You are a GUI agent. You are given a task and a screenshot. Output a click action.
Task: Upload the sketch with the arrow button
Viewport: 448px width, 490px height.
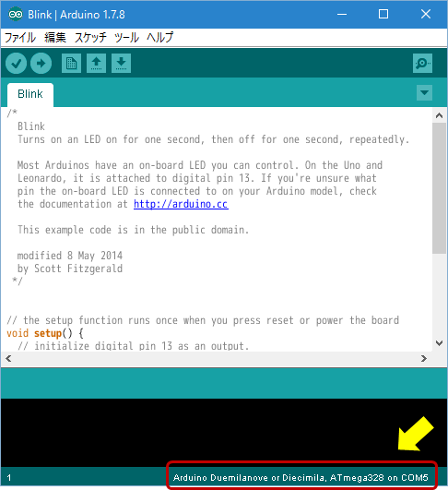(41, 64)
